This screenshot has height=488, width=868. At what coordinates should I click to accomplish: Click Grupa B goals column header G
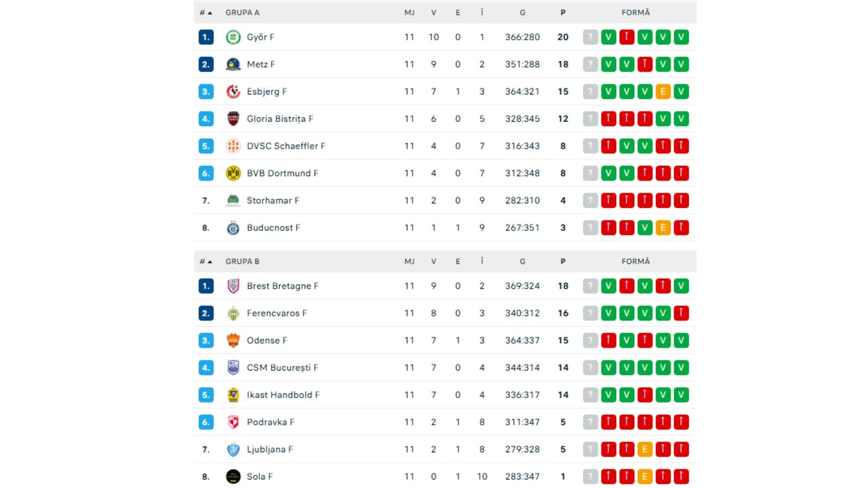coord(522,261)
